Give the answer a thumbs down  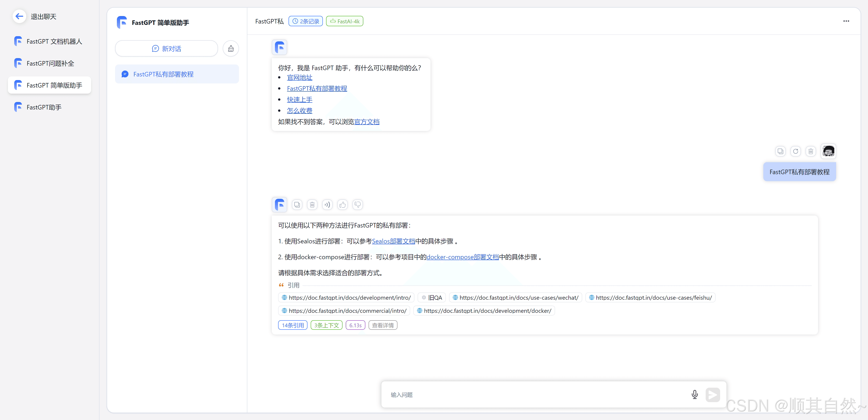(357, 205)
